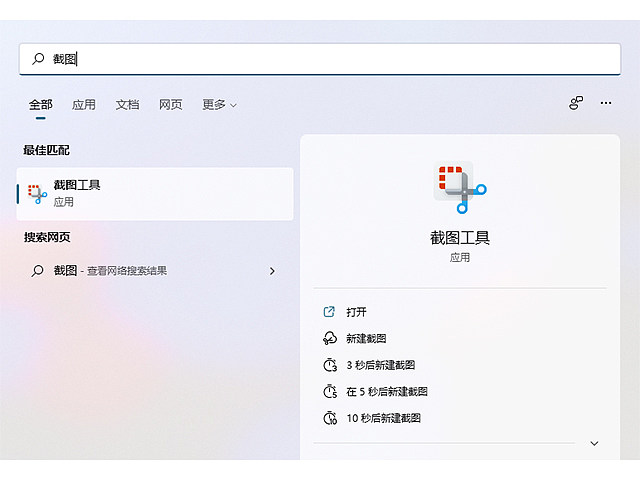Open the three-dots options menu
The width and height of the screenshot is (640, 480).
point(606,103)
